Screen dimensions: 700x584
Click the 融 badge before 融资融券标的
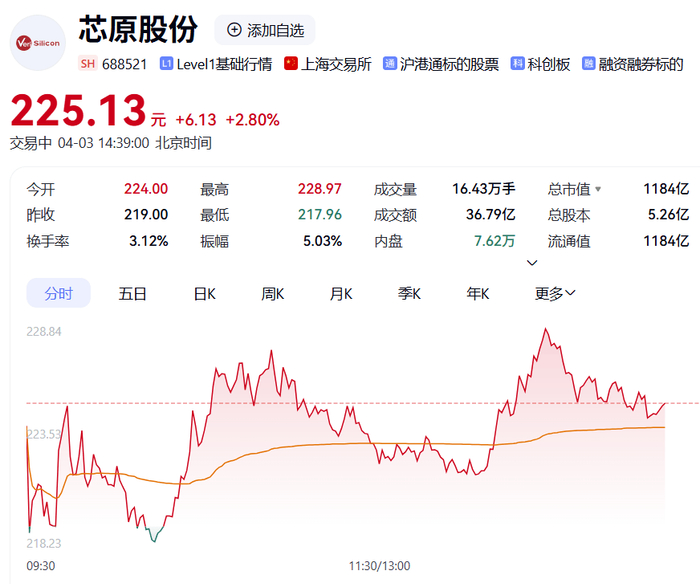click(588, 63)
